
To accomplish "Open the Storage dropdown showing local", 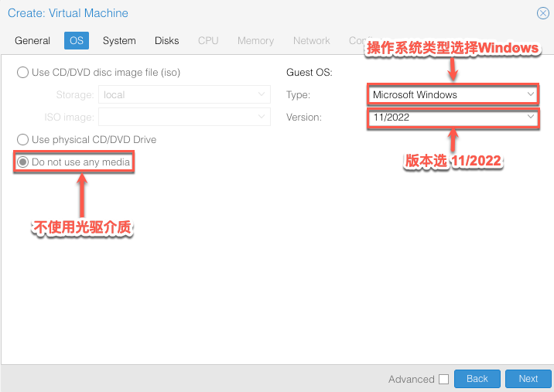I will 261,94.
